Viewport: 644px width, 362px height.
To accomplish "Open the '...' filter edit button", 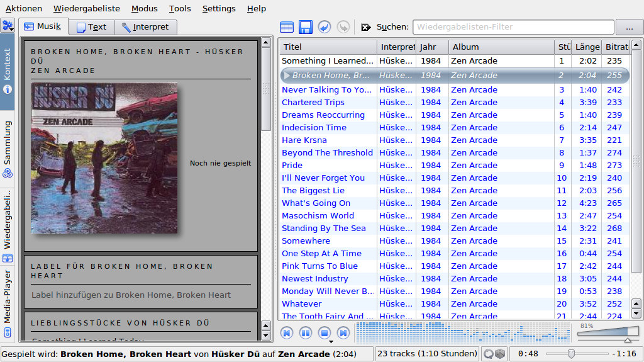I will [x=629, y=27].
